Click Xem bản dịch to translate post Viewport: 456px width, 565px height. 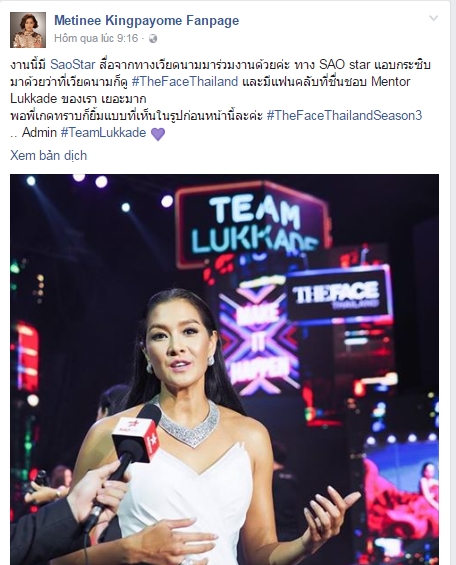pyautogui.click(x=48, y=155)
